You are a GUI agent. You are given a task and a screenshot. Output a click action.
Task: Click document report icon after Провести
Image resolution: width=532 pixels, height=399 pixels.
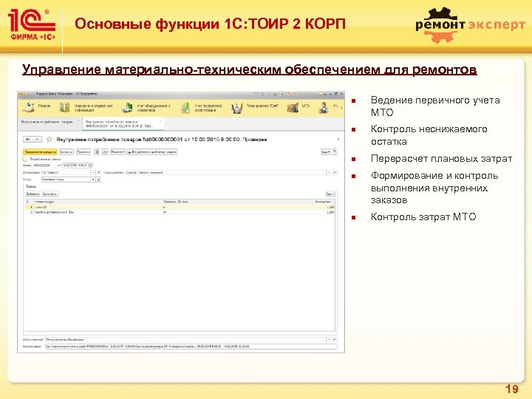point(97,152)
